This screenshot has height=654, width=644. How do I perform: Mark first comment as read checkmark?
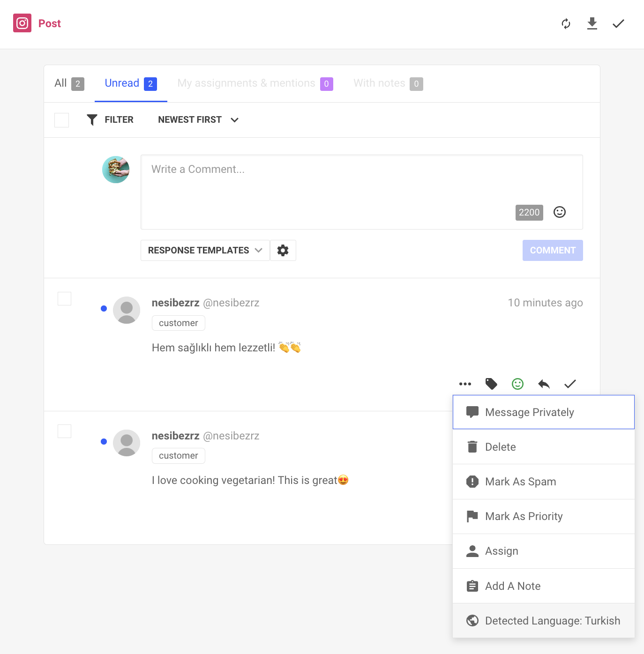pos(570,384)
